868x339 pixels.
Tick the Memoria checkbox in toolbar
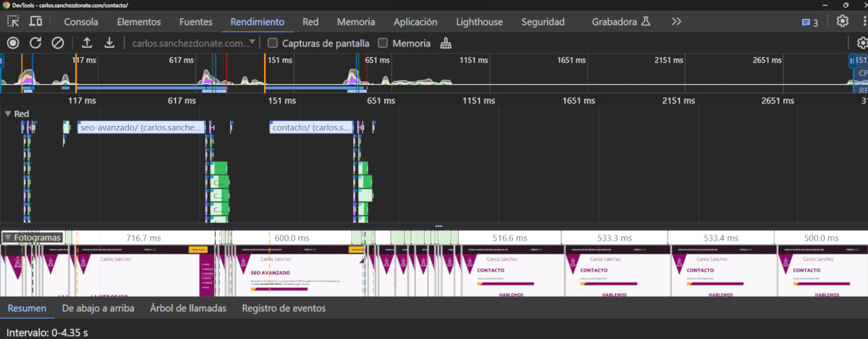point(383,43)
